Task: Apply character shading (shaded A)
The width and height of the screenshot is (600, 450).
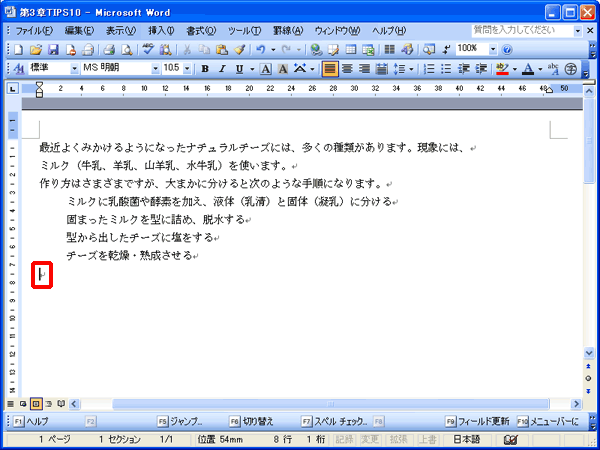Action: [282, 69]
